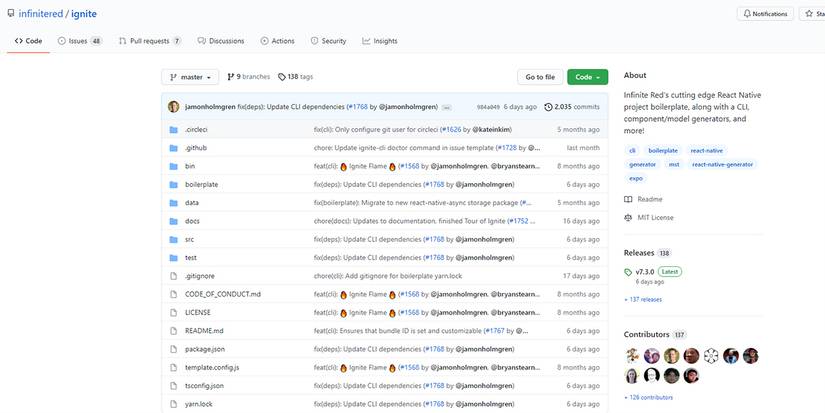
Task: Click the data folder icon
Action: pos(174,203)
